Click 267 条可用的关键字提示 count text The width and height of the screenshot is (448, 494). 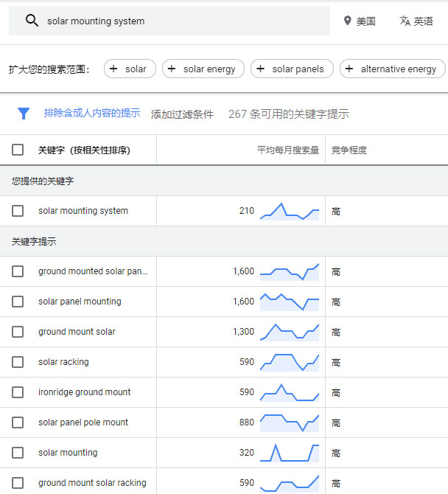click(289, 114)
